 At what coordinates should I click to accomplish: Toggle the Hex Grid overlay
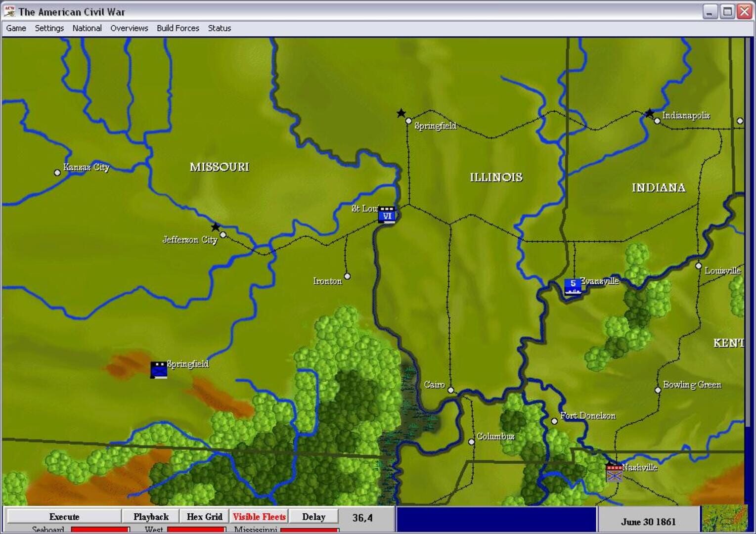coord(204,516)
